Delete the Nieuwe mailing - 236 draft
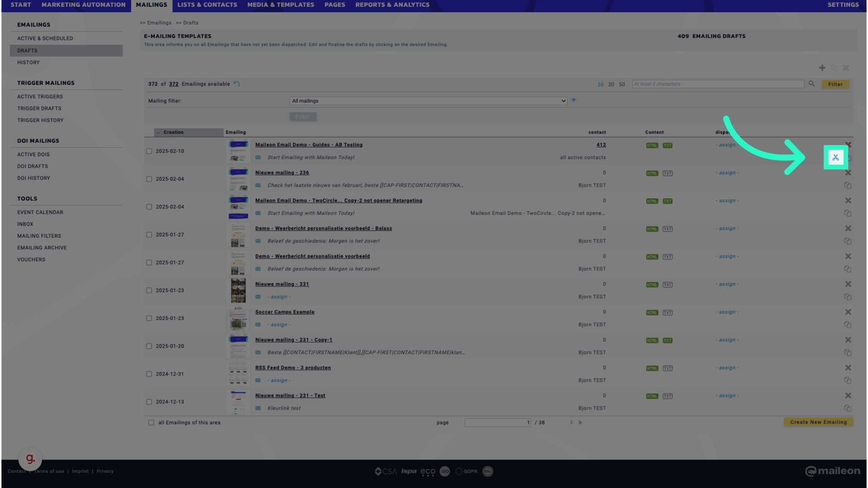Image resolution: width=868 pixels, height=488 pixels. tap(848, 173)
